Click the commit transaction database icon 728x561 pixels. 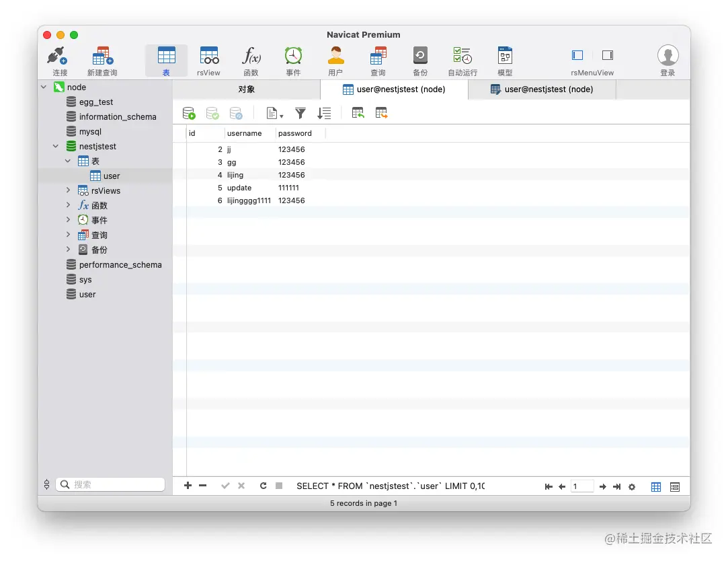pos(212,113)
